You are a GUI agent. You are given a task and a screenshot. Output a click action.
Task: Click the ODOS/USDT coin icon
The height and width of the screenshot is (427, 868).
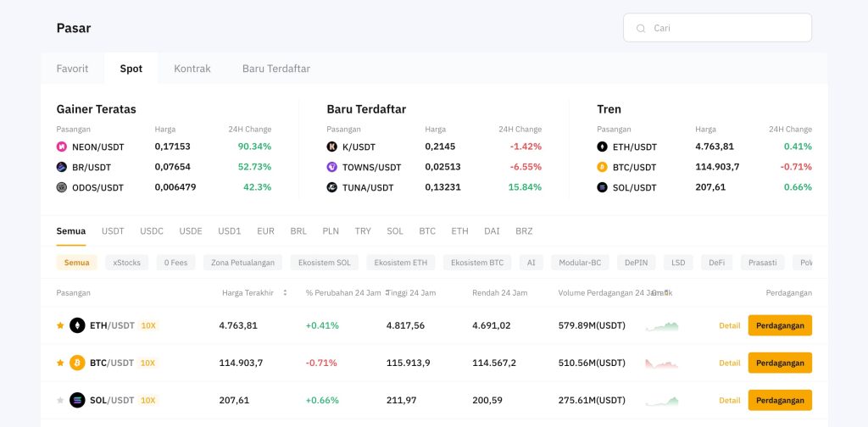62,187
